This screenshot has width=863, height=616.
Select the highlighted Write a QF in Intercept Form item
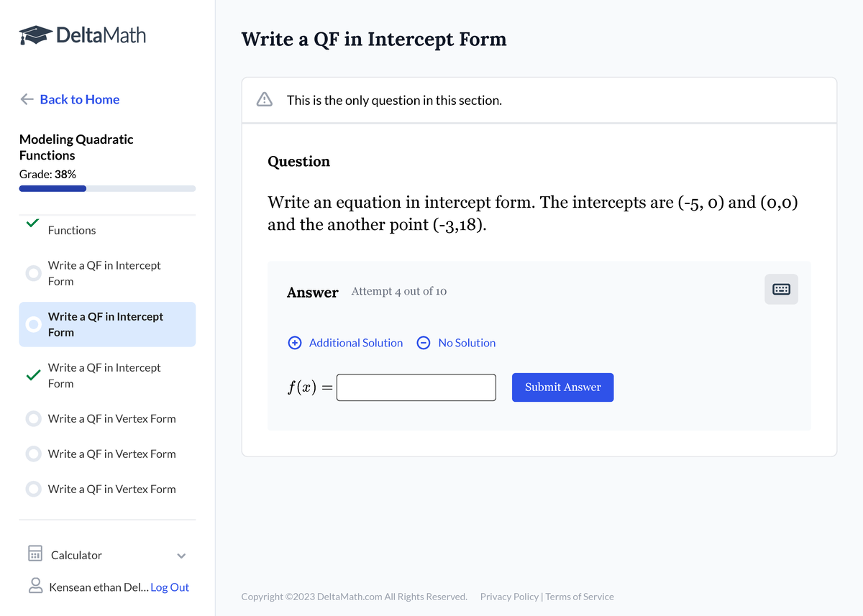[106, 324]
